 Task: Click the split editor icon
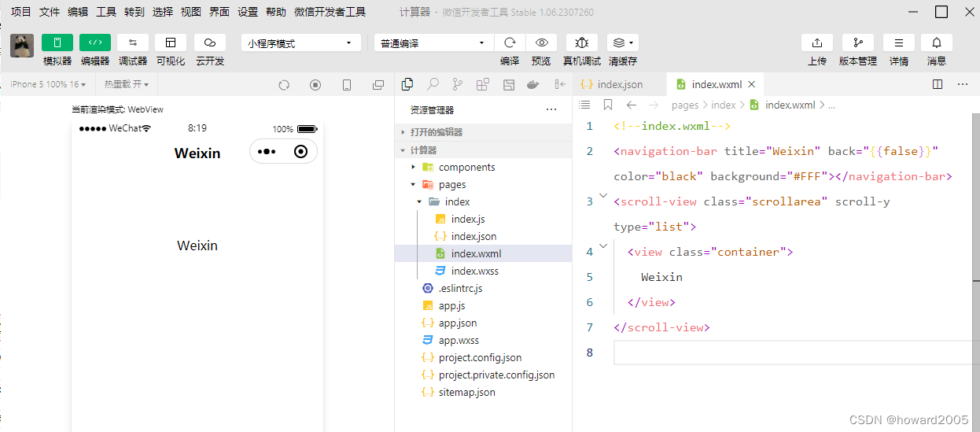[x=938, y=84]
